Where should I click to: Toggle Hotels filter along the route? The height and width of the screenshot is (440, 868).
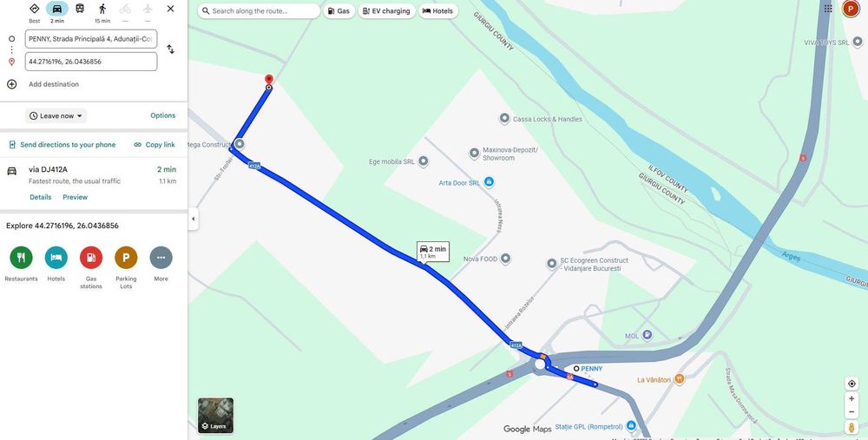point(438,11)
